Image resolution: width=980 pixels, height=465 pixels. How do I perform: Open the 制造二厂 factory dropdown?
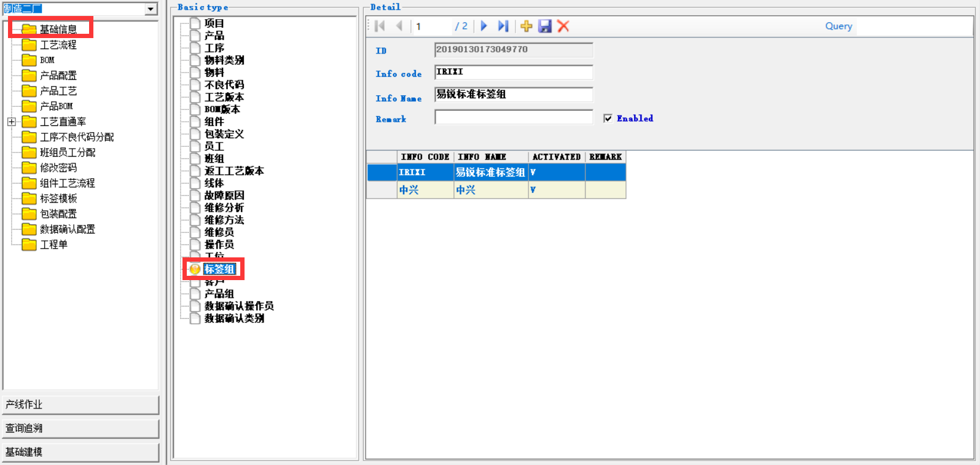pos(151,9)
